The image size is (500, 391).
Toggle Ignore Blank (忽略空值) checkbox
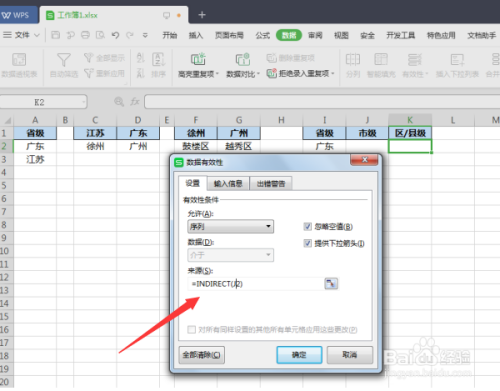(307, 227)
